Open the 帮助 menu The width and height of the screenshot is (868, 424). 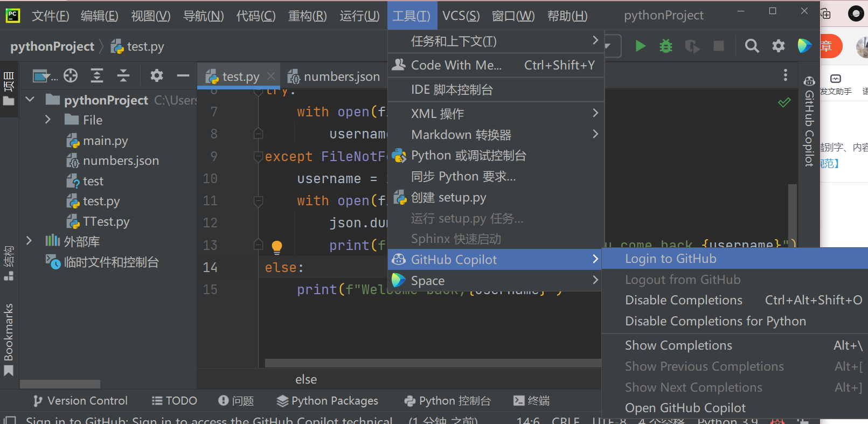pyautogui.click(x=567, y=16)
